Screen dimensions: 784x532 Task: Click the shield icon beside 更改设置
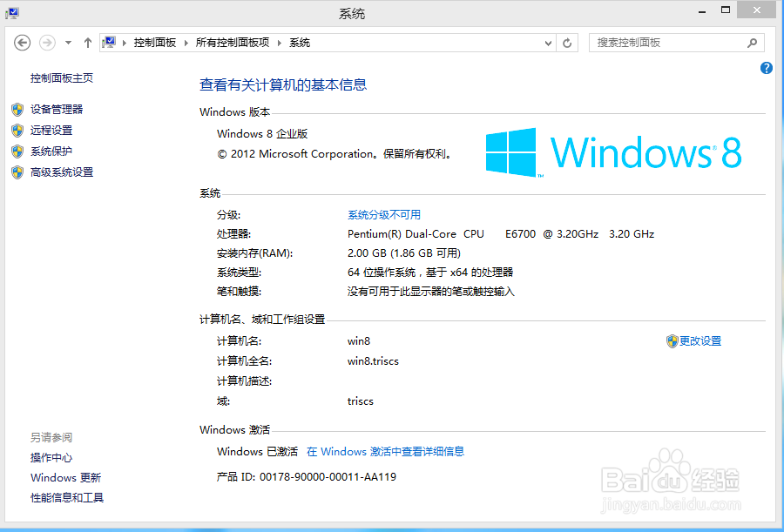(x=672, y=341)
